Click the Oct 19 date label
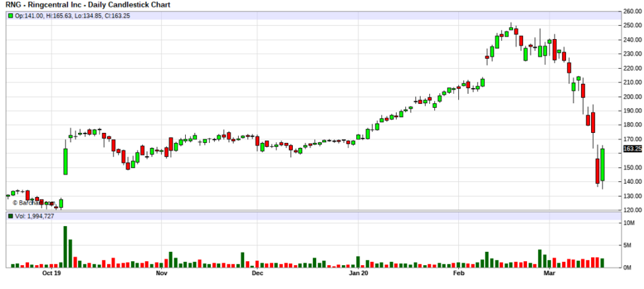The image size is (644, 289). 52,272
